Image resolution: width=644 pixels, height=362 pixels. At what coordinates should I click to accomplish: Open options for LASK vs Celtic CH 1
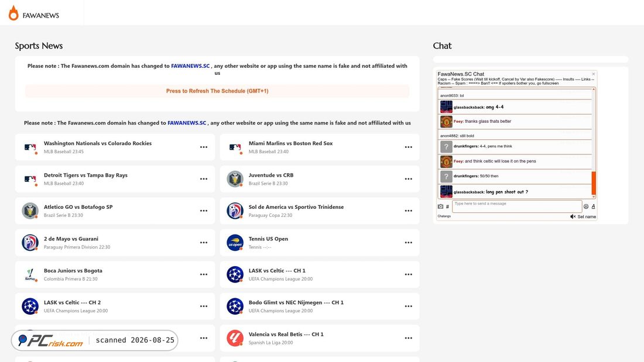(x=408, y=274)
